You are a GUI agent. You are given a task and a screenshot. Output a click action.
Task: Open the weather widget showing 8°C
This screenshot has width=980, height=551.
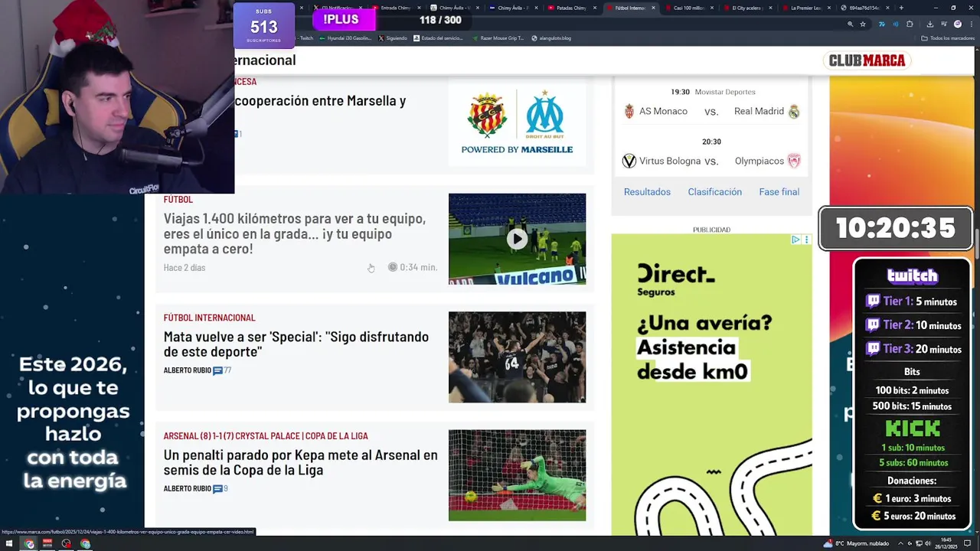pyautogui.click(x=857, y=543)
